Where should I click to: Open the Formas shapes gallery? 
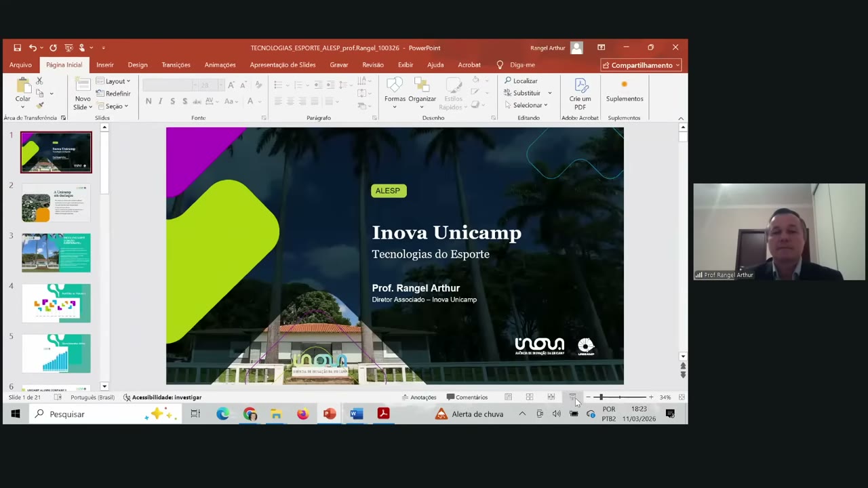click(x=395, y=94)
